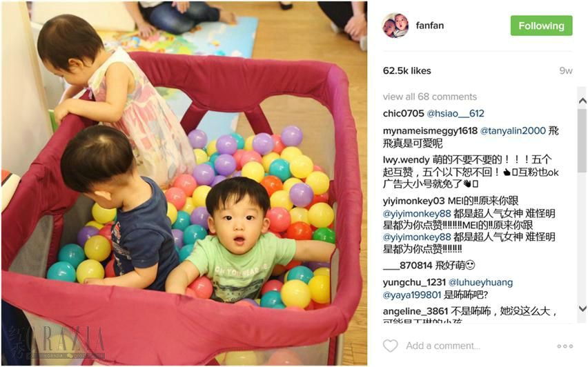Open the @luhueyhuang mention

pos(480,282)
